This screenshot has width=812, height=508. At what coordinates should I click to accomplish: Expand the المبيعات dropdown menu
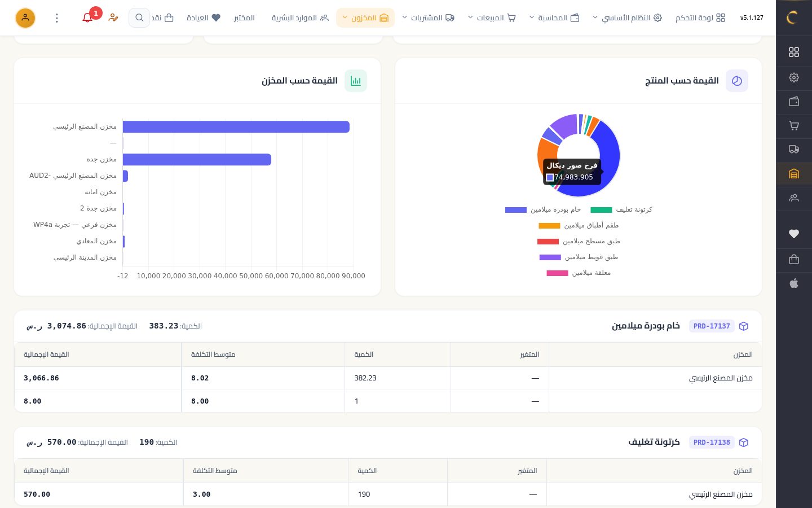(492, 17)
